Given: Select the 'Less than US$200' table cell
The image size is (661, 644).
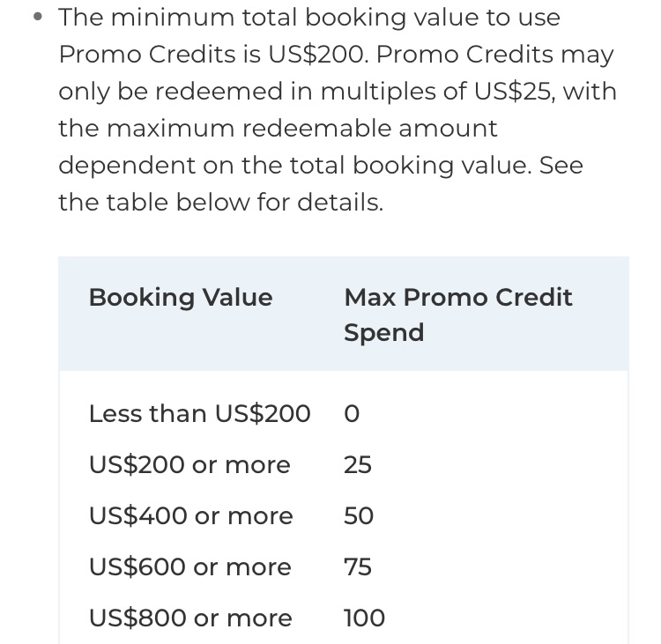Looking at the screenshot, I should 200,413.
